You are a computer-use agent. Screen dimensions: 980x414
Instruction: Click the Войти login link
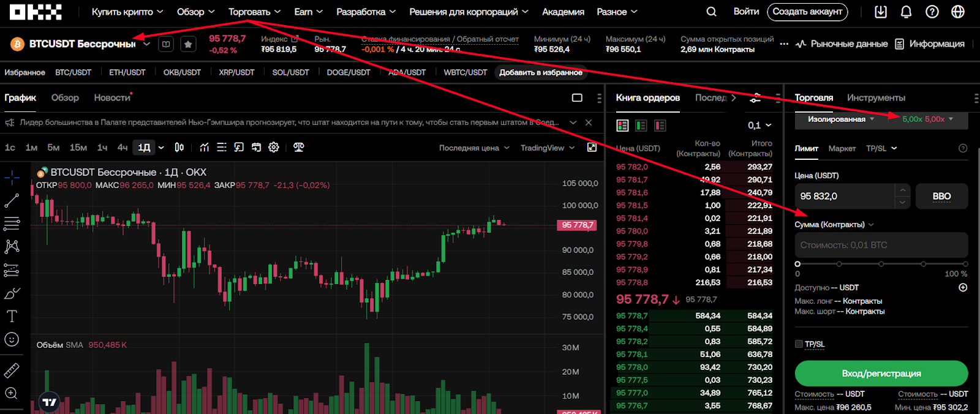[746, 12]
